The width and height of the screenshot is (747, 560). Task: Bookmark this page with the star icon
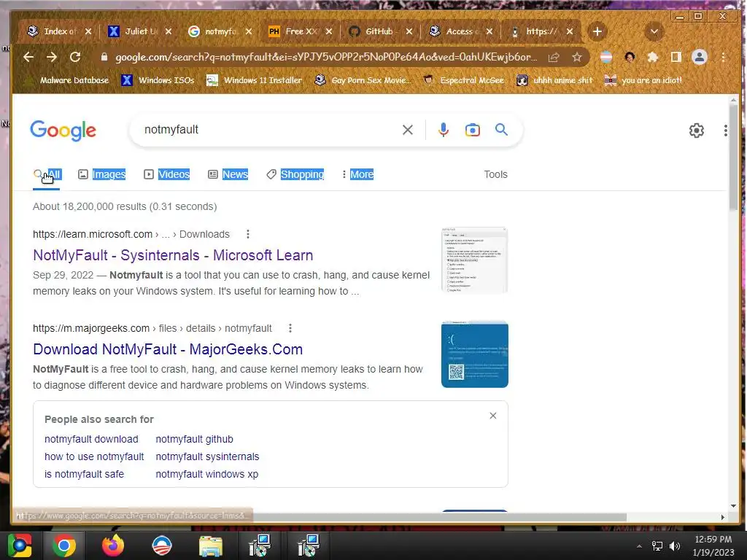(577, 58)
